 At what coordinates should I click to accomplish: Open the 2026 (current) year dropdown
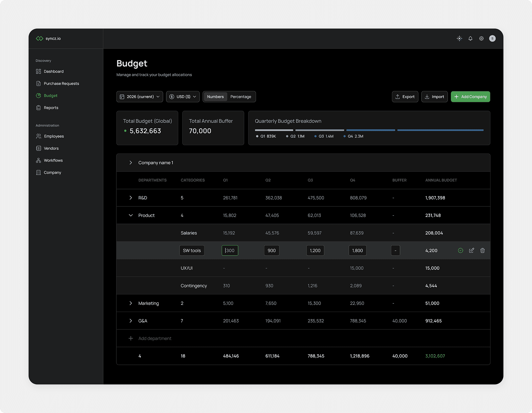(x=139, y=97)
